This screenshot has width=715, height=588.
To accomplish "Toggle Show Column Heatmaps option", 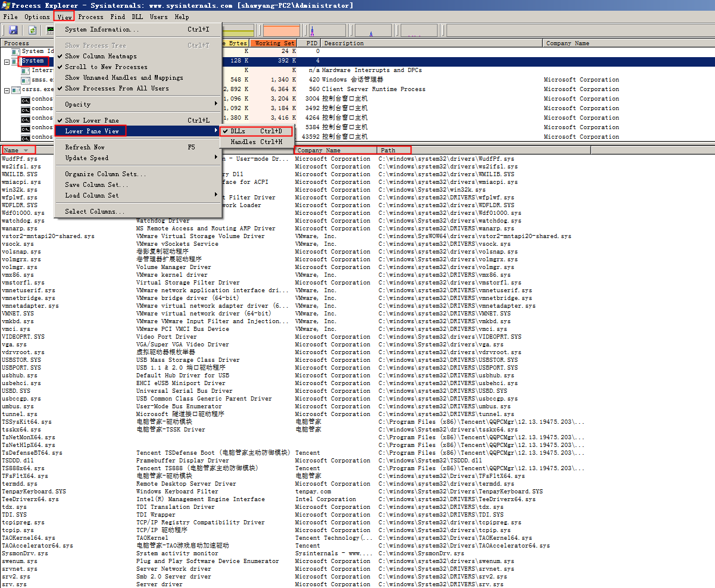I will pos(101,56).
